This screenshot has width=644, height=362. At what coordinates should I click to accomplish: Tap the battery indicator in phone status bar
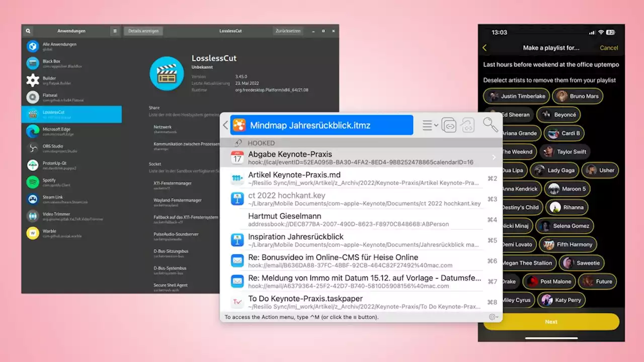610,32
